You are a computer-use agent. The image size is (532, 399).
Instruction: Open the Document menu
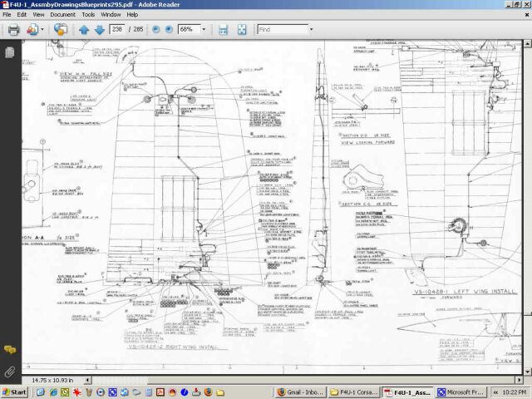[x=63, y=15]
